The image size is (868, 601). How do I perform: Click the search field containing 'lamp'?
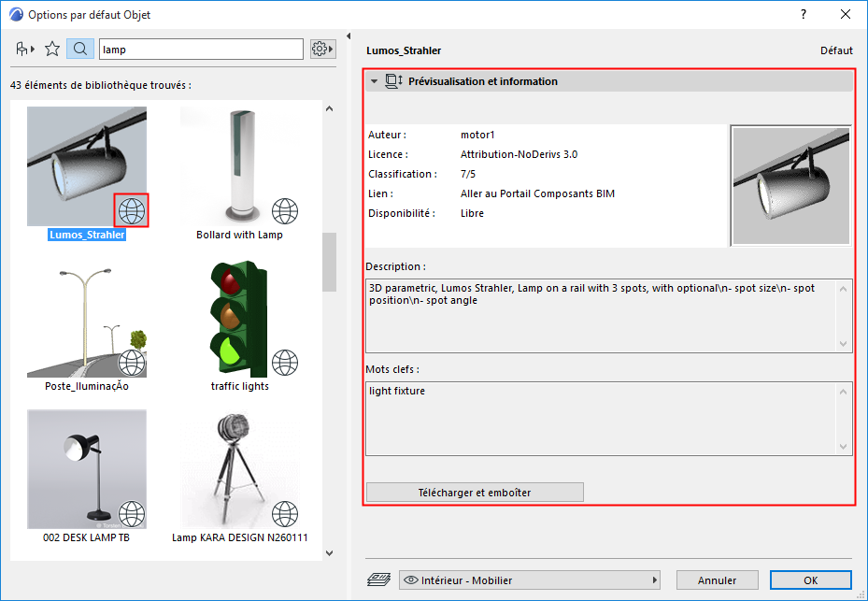pyautogui.click(x=201, y=50)
